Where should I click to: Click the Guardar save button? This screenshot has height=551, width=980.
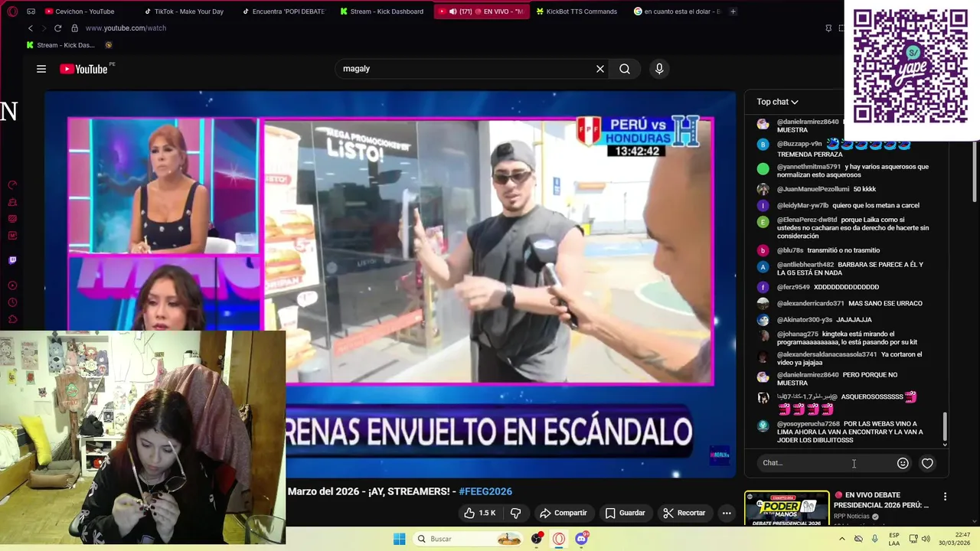625,513
